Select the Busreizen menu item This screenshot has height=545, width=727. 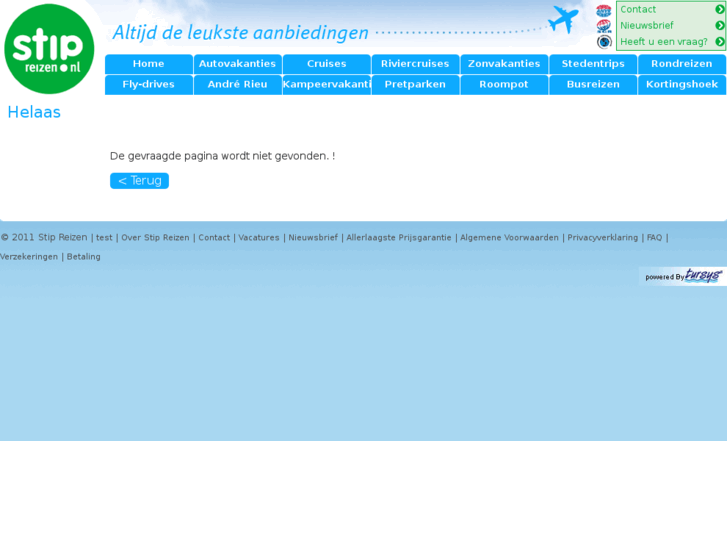tap(593, 84)
